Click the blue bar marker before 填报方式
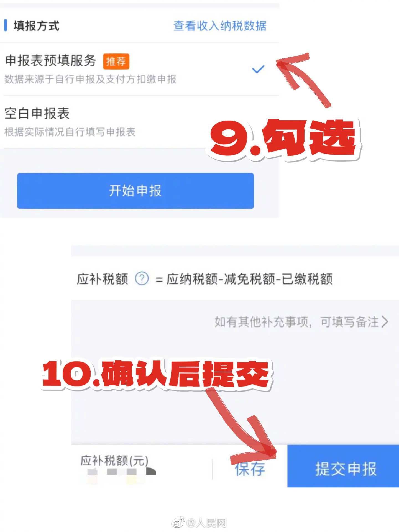The image size is (399, 532). tap(6, 25)
